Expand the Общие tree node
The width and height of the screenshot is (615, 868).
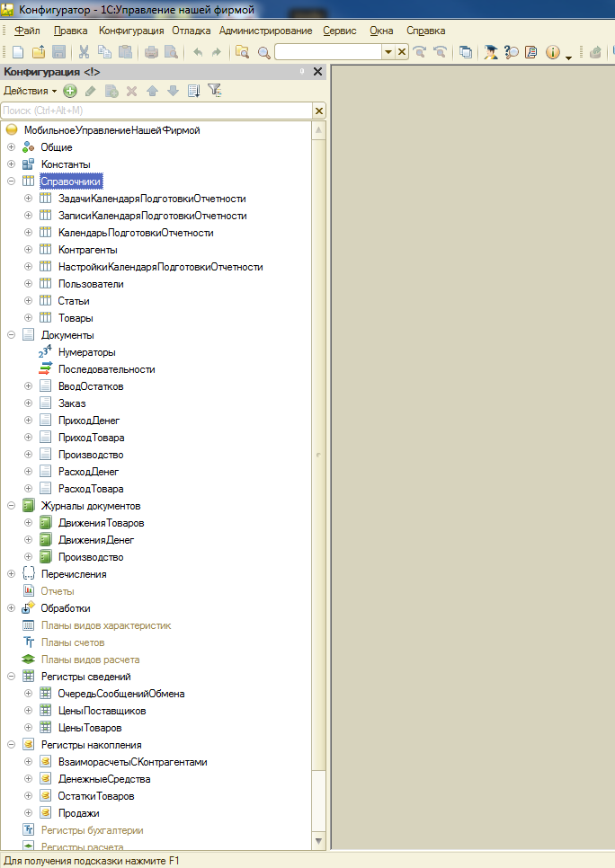coord(11,147)
